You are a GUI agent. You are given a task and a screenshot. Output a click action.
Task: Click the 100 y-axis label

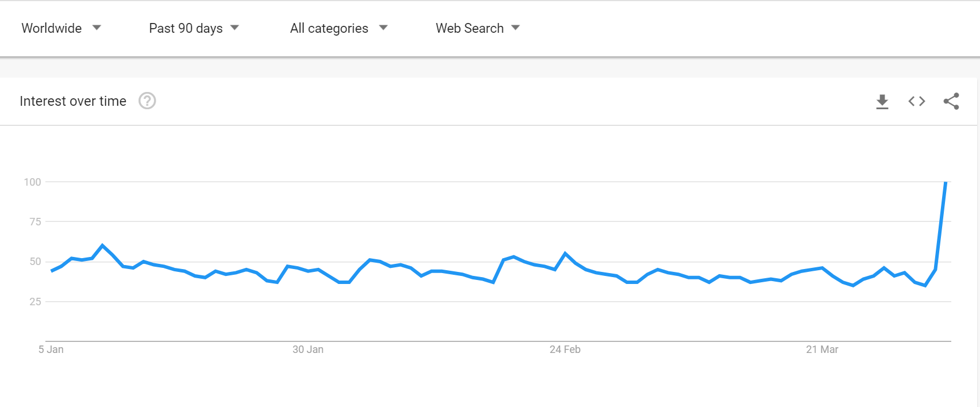tap(32, 182)
